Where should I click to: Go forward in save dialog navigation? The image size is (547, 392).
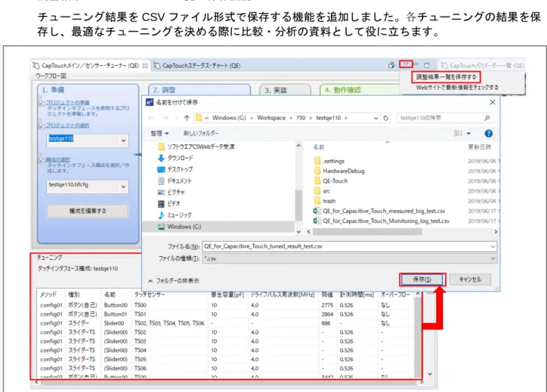coord(165,118)
